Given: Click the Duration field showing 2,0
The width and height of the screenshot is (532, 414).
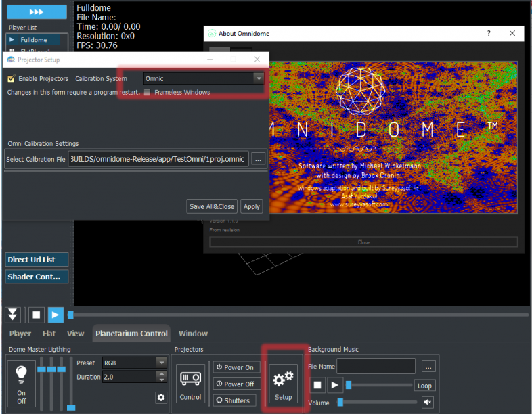Looking at the screenshot, I should point(129,377).
